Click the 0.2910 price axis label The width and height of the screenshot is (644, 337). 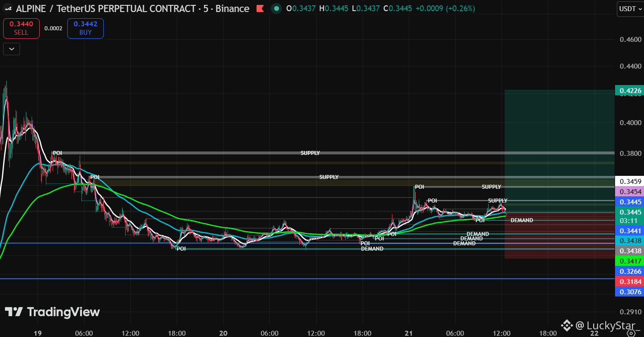click(x=631, y=312)
